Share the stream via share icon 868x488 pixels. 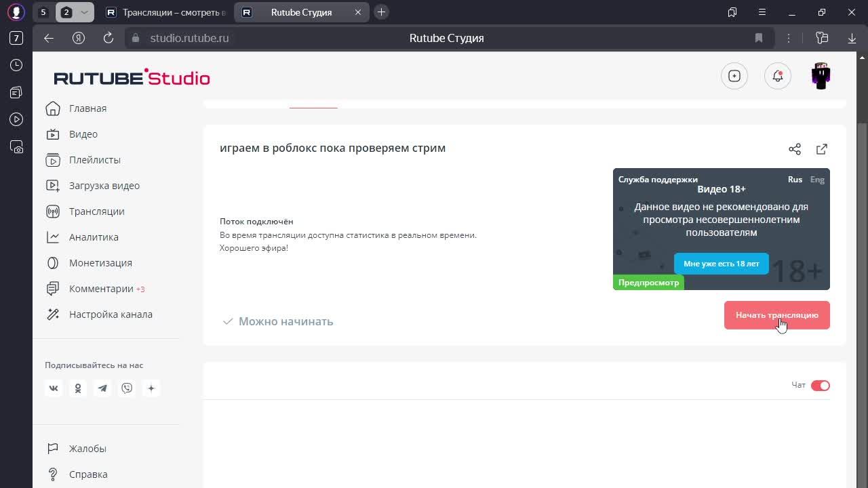(x=795, y=149)
